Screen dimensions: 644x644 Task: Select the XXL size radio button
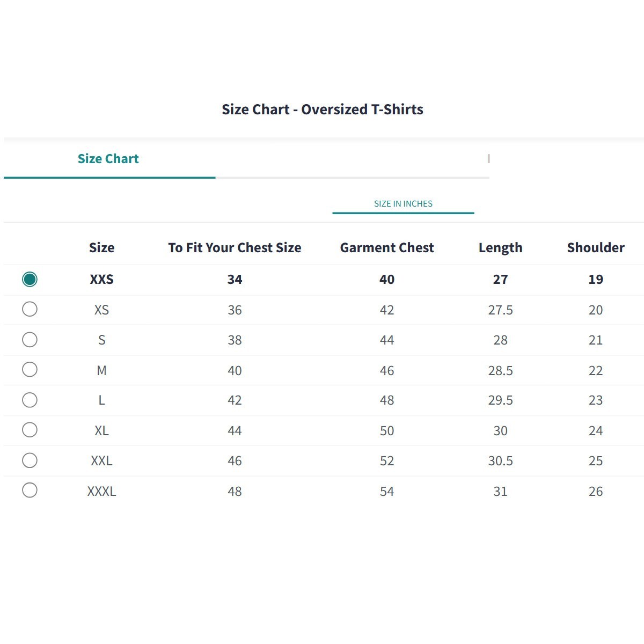30,460
